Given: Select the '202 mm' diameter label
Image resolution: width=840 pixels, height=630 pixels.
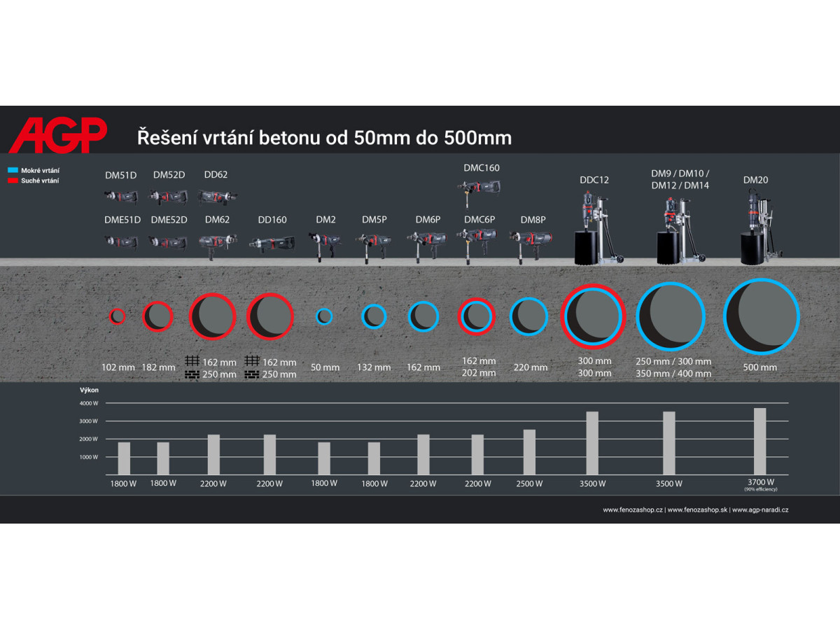Looking at the screenshot, I should 479,373.
